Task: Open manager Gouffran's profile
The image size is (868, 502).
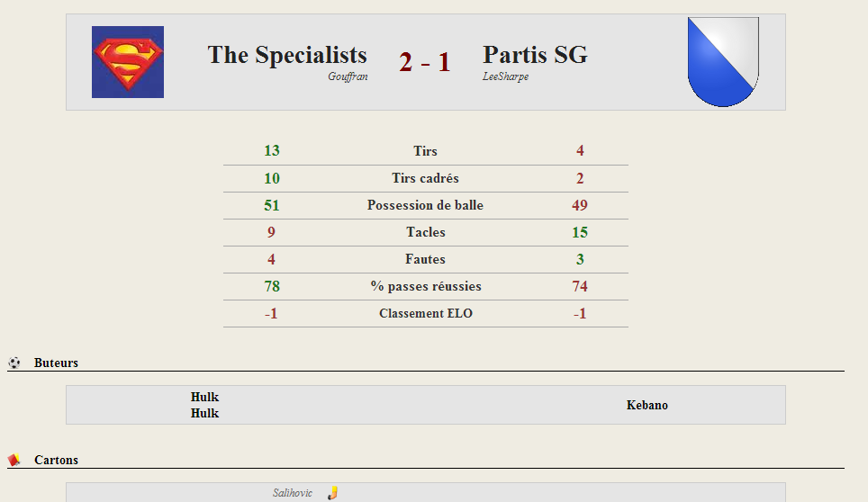Action: click(x=348, y=76)
